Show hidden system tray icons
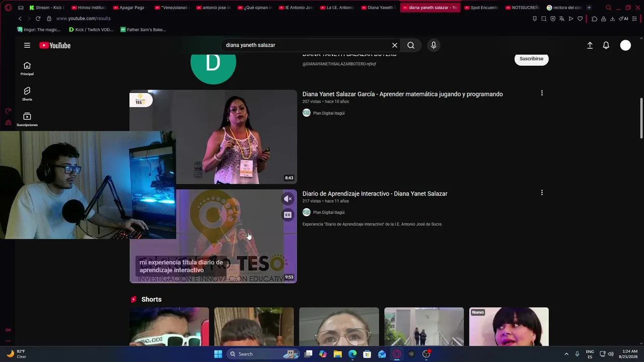The width and height of the screenshot is (644, 362). pos(566,354)
